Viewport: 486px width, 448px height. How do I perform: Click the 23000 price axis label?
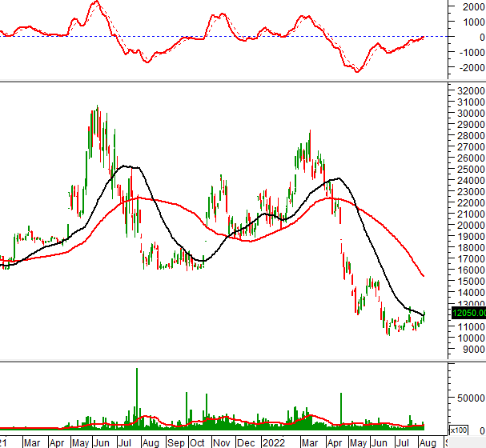click(471, 191)
